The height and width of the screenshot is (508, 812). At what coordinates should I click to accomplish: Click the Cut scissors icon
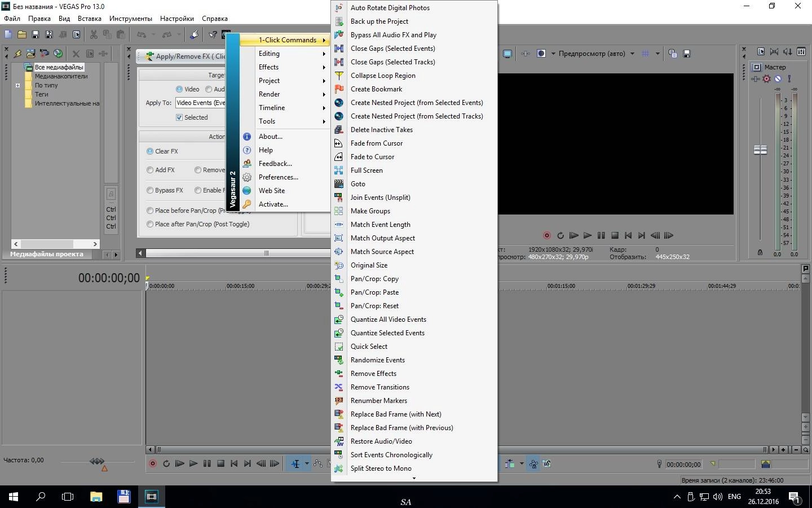(93, 34)
